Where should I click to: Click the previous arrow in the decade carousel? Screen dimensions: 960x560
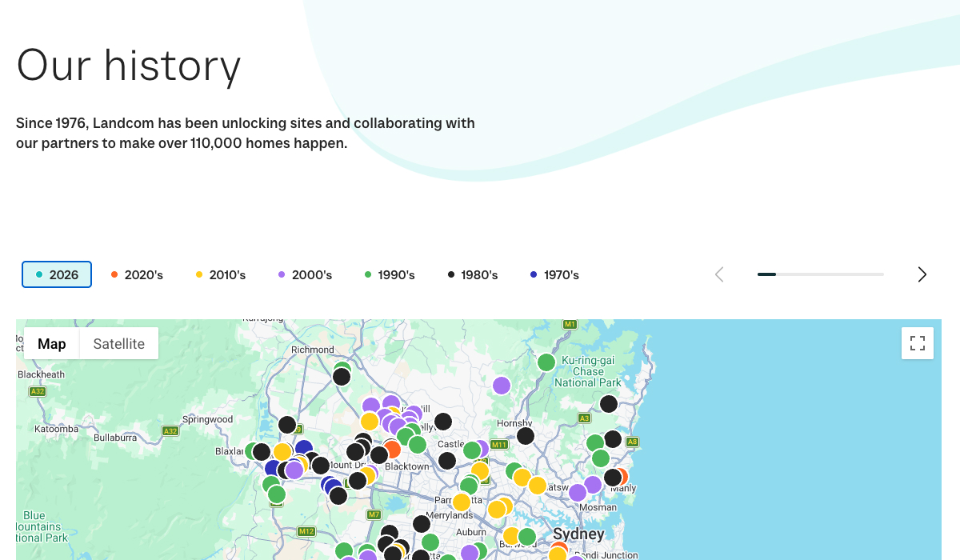[x=719, y=274]
